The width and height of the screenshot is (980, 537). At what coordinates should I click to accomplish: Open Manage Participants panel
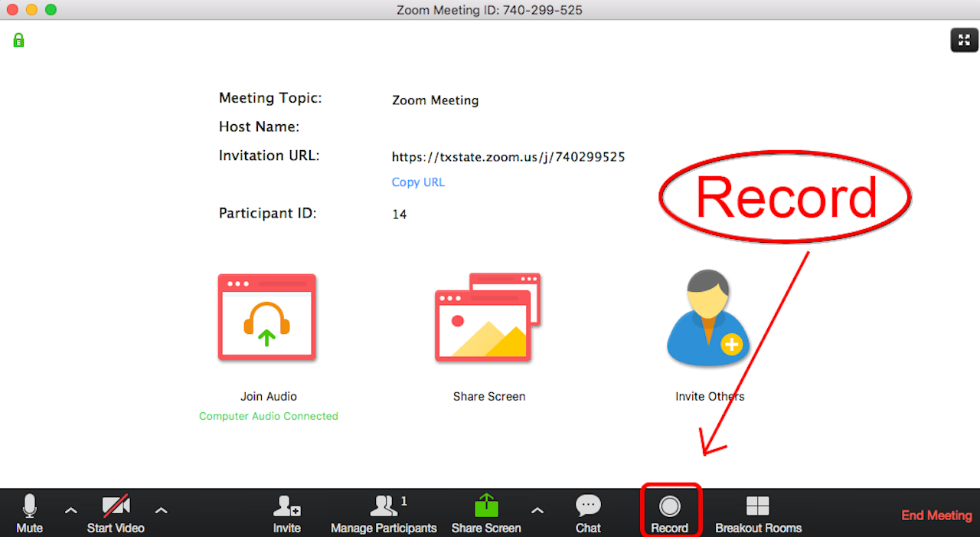[384, 512]
